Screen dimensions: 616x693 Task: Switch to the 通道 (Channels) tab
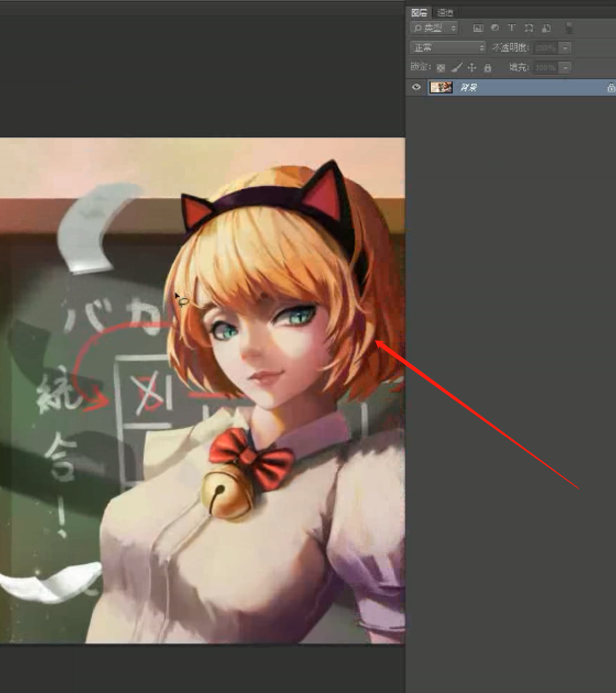445,13
